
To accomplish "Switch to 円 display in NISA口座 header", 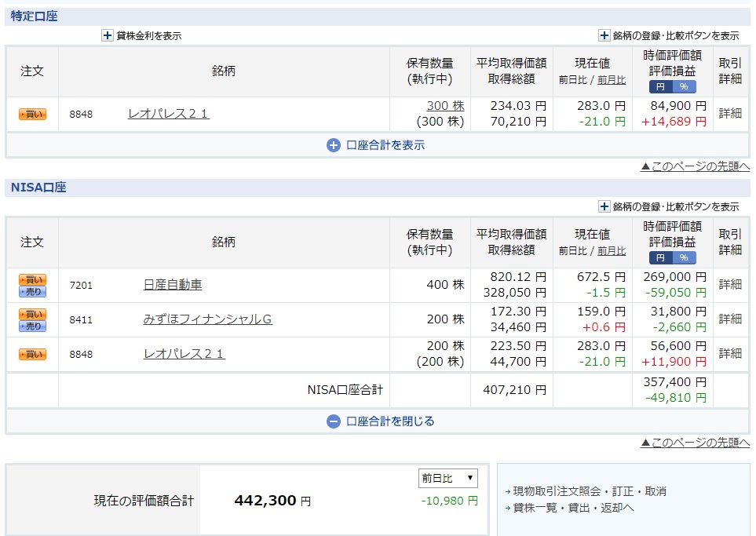I will pos(660,258).
